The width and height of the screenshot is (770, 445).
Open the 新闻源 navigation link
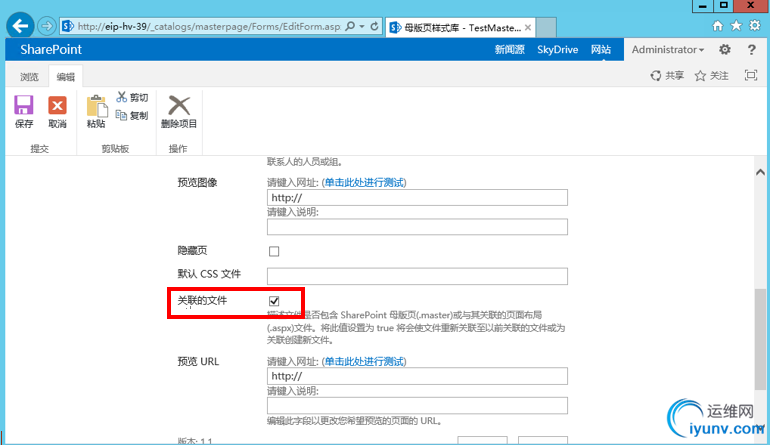coord(509,50)
